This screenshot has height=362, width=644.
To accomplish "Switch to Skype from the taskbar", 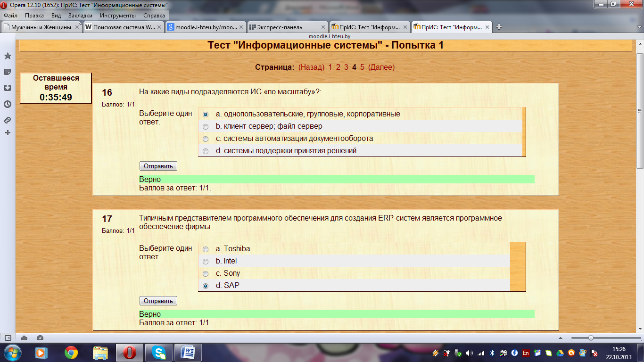I will 159,352.
